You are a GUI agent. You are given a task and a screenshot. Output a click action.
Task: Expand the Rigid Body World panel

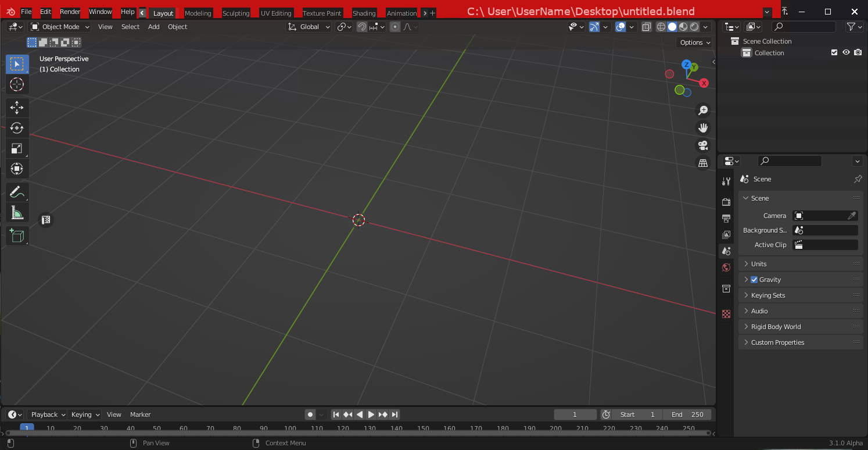tap(801, 327)
